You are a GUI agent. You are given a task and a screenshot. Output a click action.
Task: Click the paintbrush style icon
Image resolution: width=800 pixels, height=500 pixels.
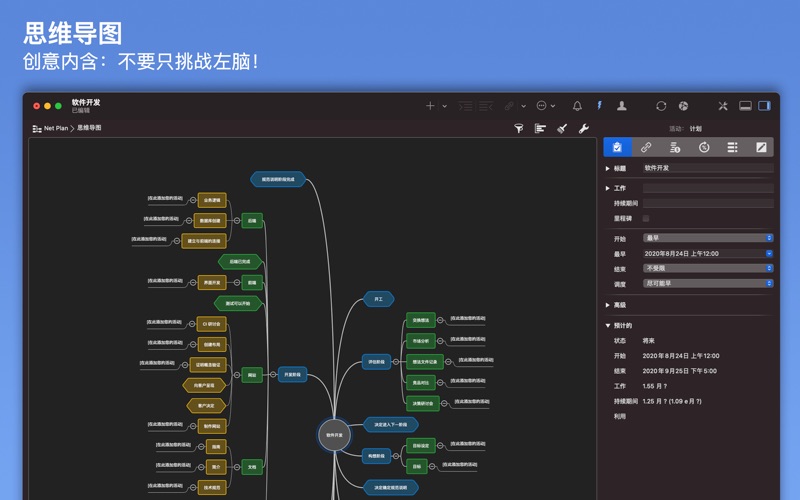tap(562, 129)
